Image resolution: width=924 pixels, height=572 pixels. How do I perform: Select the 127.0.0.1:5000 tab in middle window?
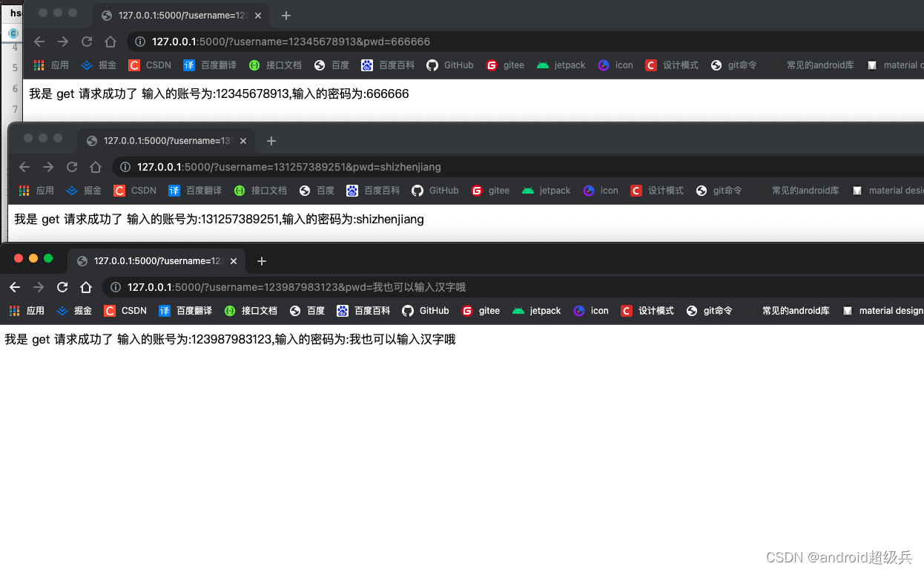click(166, 141)
